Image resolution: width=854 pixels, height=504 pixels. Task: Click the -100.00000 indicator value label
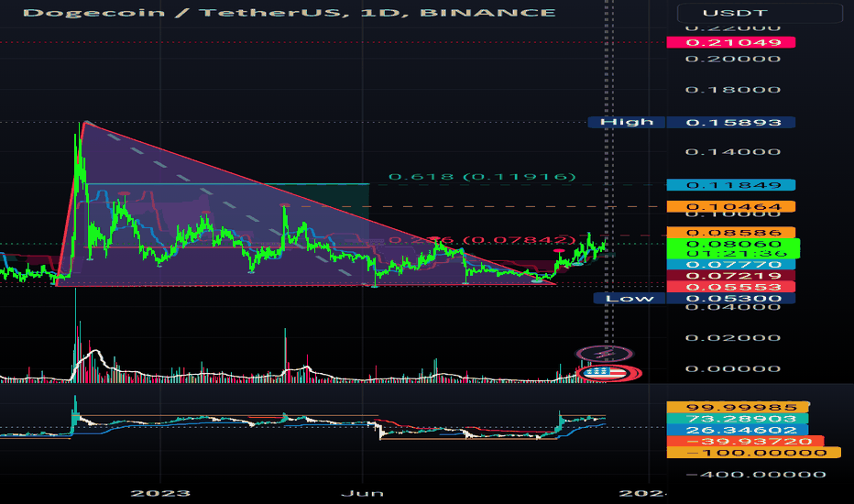click(754, 453)
